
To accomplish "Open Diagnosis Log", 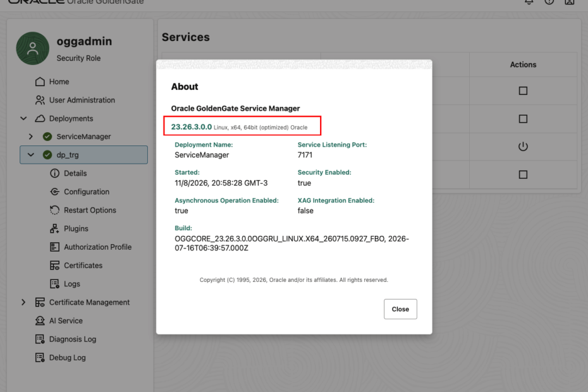I will click(x=73, y=339).
